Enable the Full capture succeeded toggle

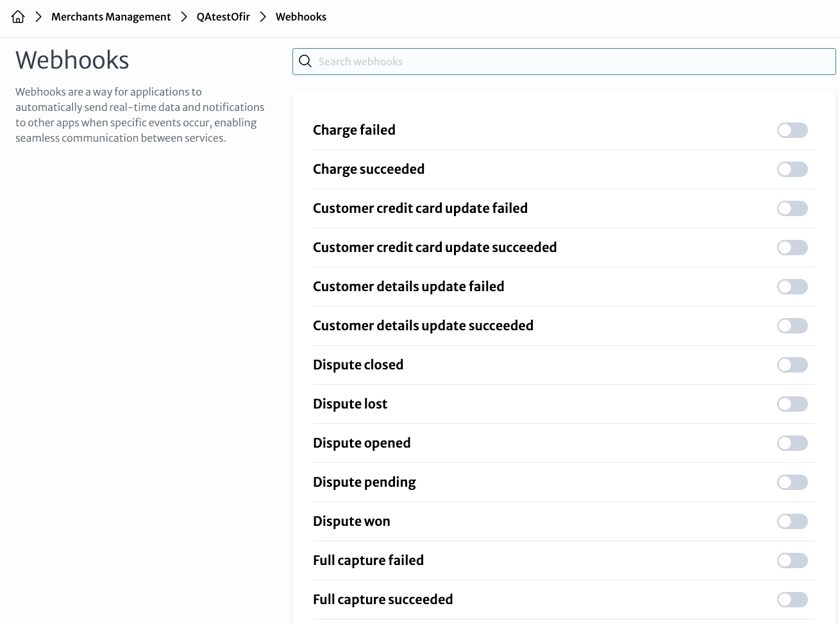point(793,600)
